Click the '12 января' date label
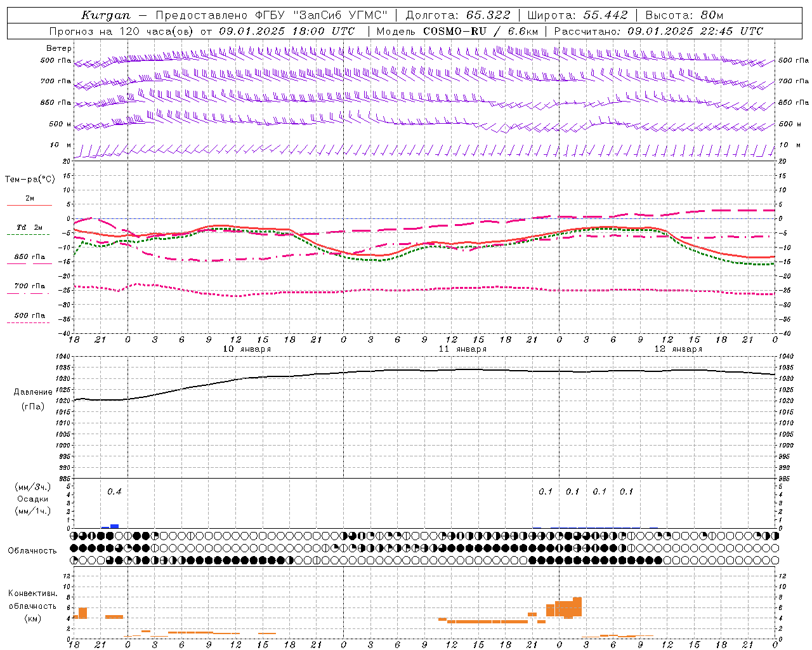 [678, 349]
